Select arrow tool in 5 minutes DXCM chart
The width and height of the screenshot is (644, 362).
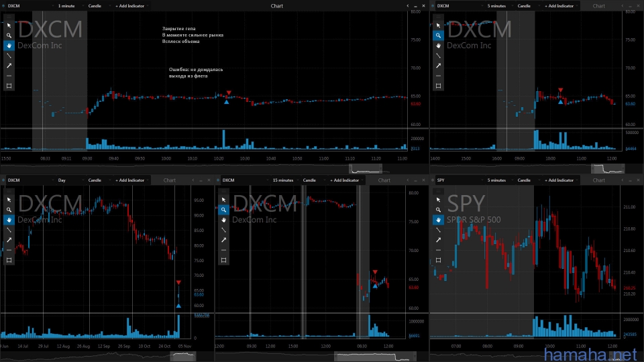(x=438, y=66)
